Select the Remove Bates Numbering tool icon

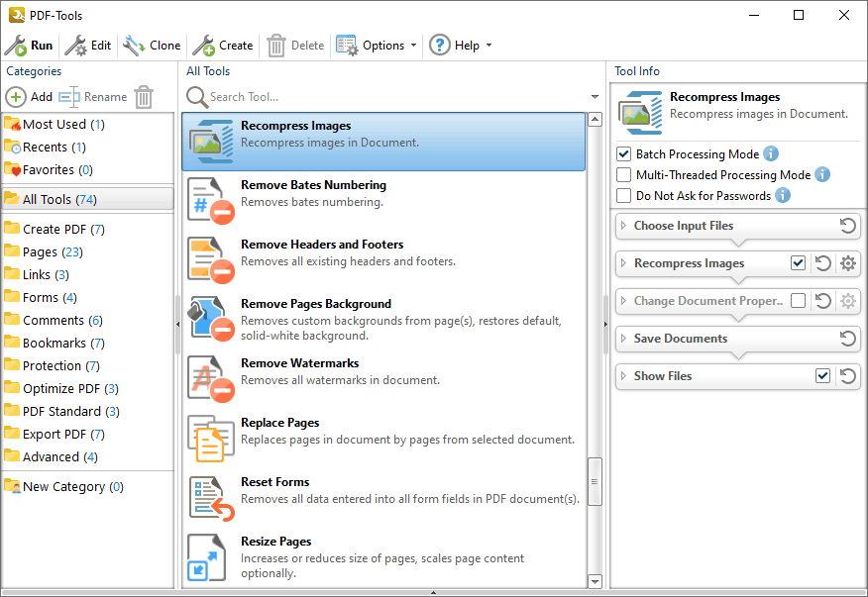click(210, 200)
